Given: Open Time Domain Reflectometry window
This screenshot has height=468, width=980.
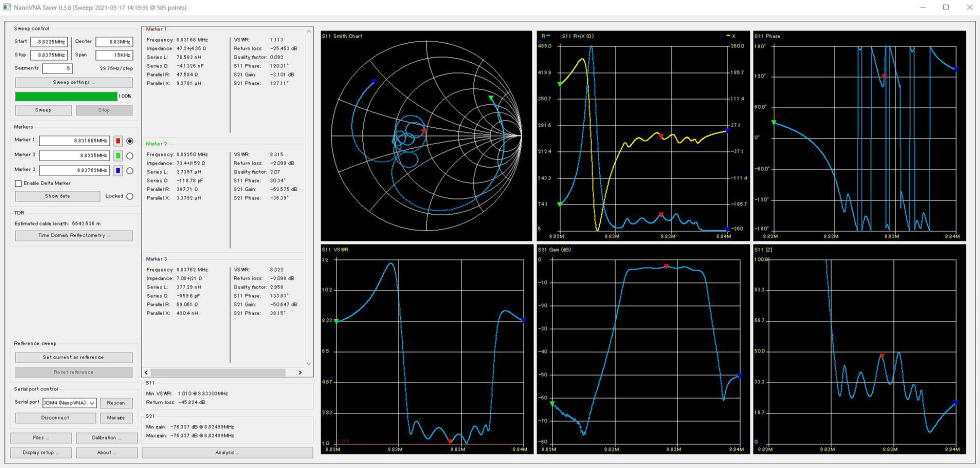Looking at the screenshot, I should pyautogui.click(x=72, y=235).
